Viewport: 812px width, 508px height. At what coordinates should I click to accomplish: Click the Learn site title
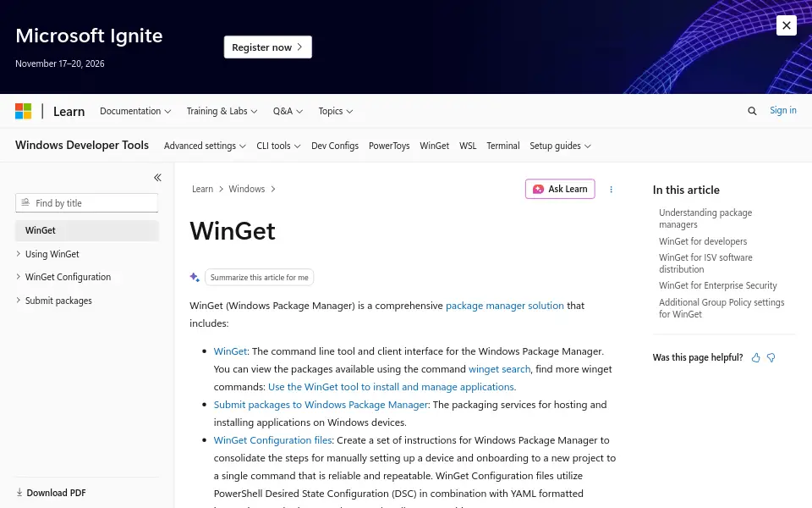[x=69, y=112]
